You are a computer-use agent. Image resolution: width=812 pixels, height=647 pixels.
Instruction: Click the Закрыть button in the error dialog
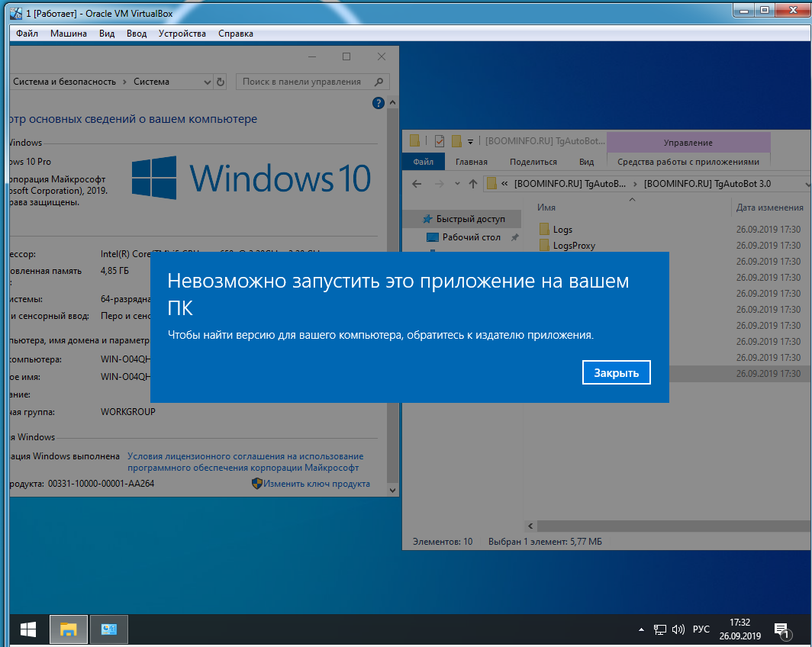[617, 372]
